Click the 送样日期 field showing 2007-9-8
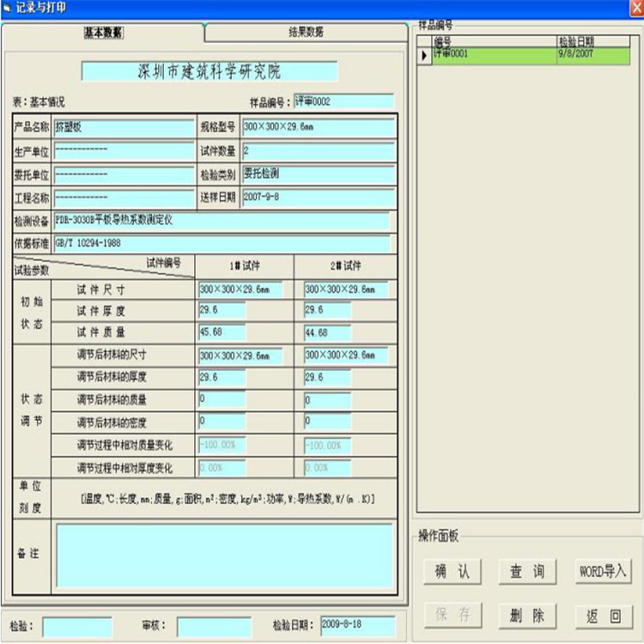 317,197
